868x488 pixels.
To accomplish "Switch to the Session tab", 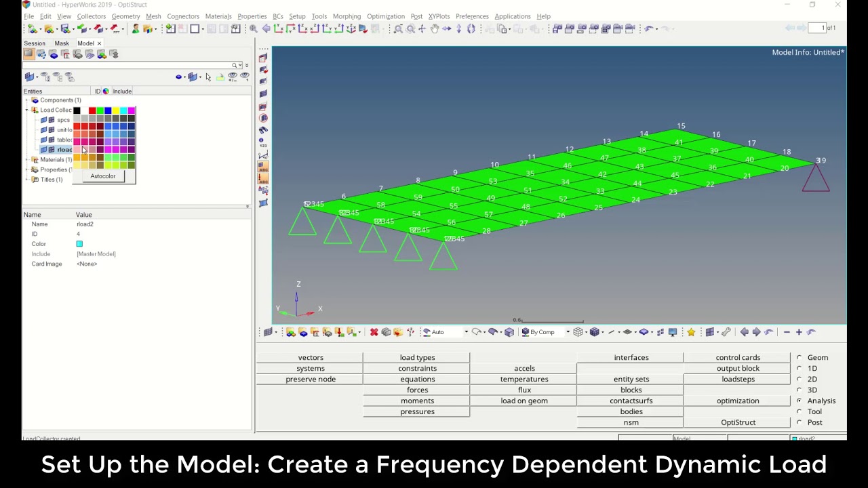I will pyautogui.click(x=35, y=43).
